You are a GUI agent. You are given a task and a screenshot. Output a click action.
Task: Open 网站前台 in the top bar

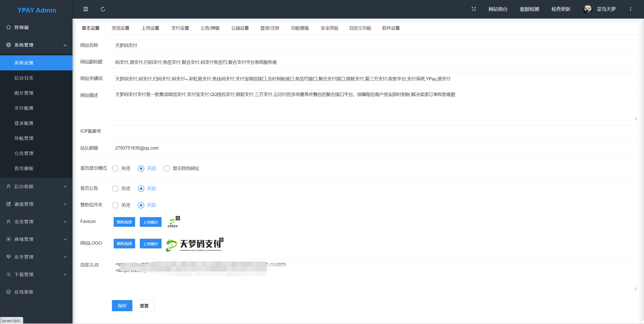[498, 9]
